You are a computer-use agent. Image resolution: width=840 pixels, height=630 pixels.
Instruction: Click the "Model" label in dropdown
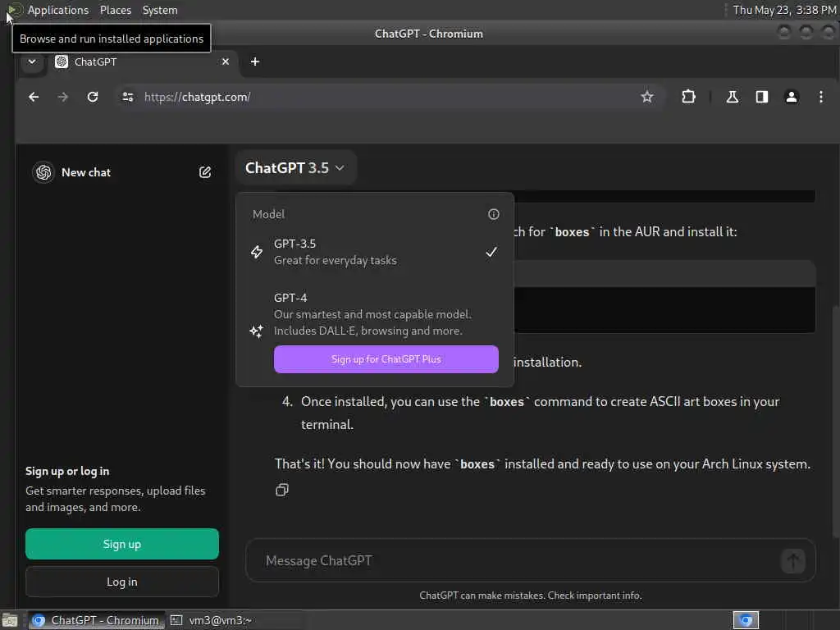pyautogui.click(x=268, y=214)
